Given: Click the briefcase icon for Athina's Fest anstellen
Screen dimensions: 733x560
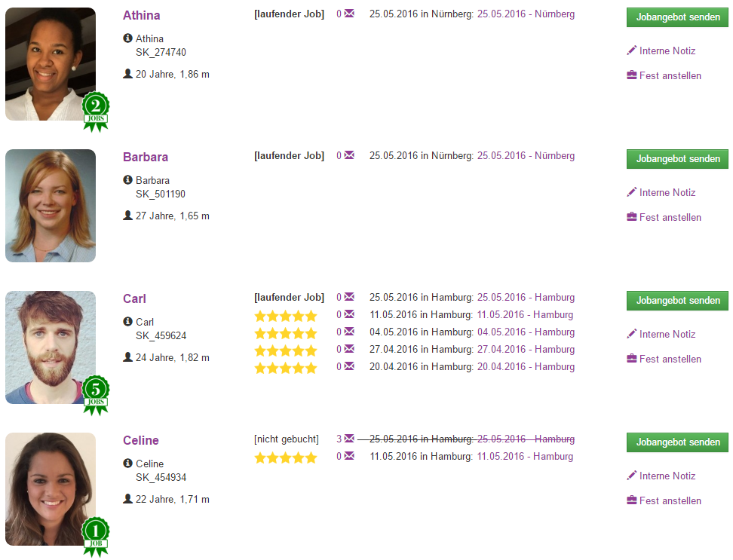Looking at the screenshot, I should pos(631,75).
